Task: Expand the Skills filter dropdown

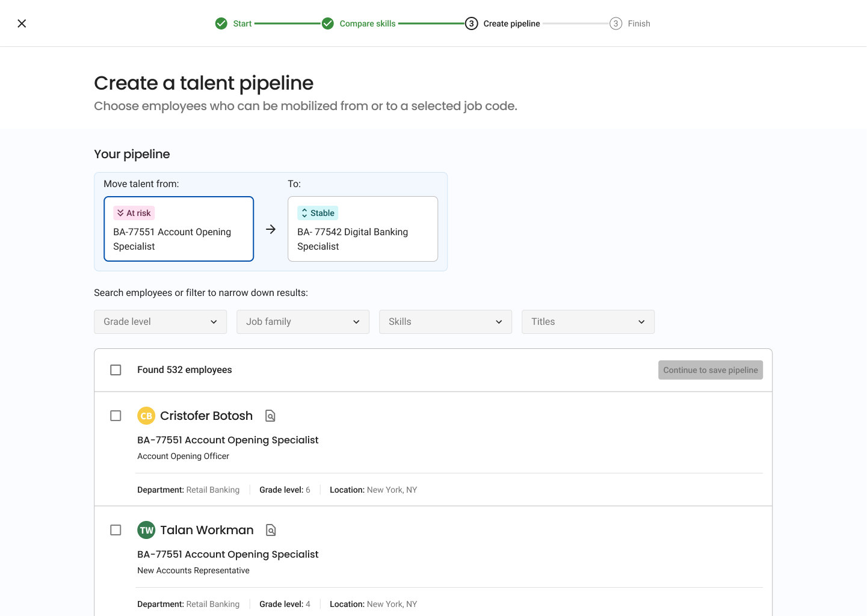Action: click(445, 322)
